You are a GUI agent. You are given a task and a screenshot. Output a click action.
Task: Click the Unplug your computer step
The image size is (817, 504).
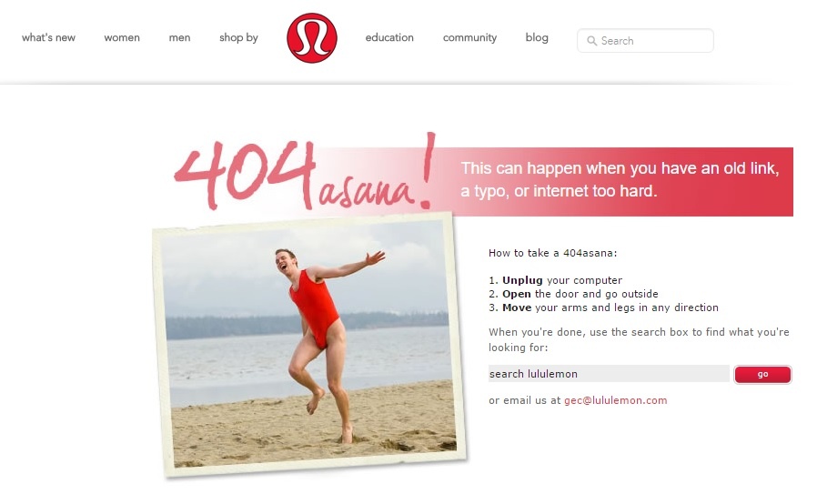[556, 280]
